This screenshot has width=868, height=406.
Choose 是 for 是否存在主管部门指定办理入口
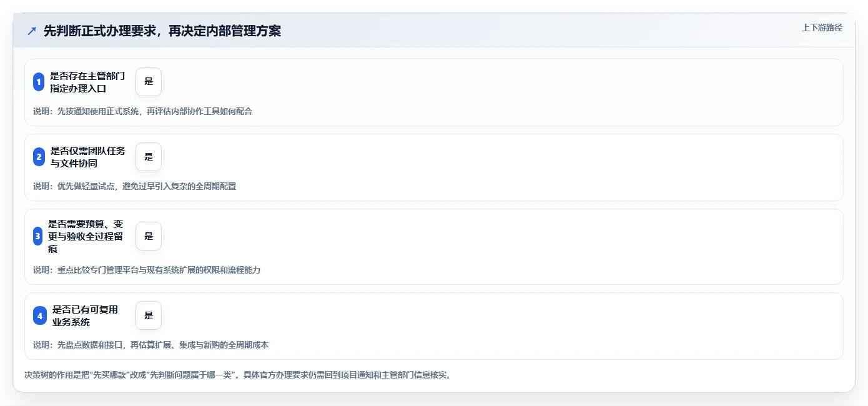(149, 82)
